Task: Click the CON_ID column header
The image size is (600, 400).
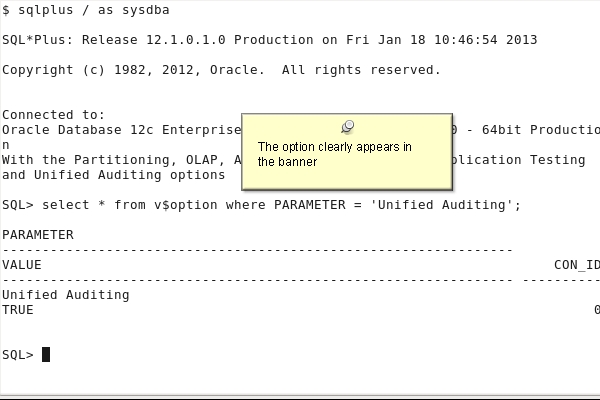Action: coord(576,265)
